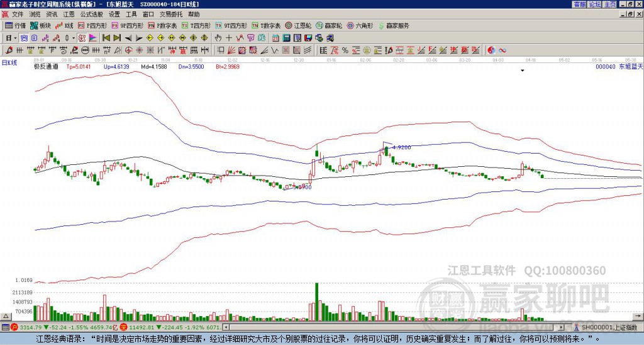
Task: Click the 行情 toolbar button
Action: point(16,25)
